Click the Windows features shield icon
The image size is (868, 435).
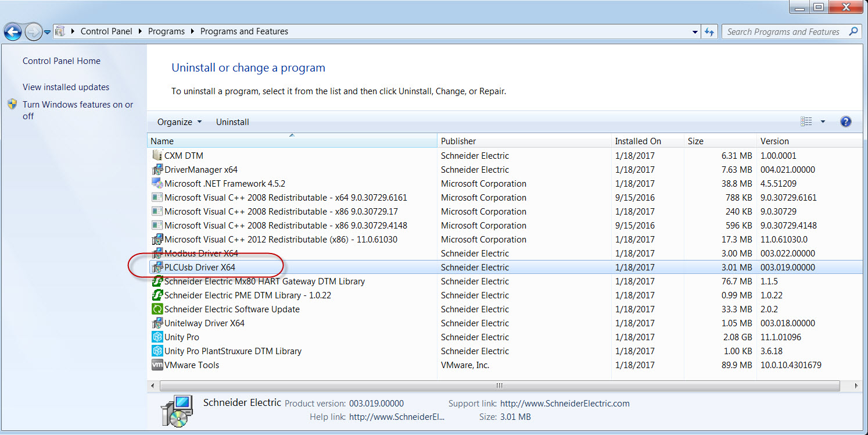pos(13,104)
